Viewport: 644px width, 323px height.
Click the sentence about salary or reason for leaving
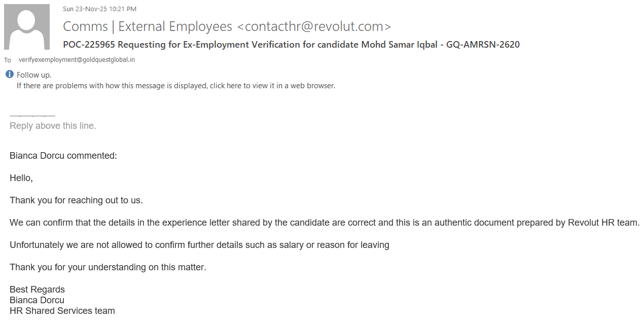coord(199,245)
